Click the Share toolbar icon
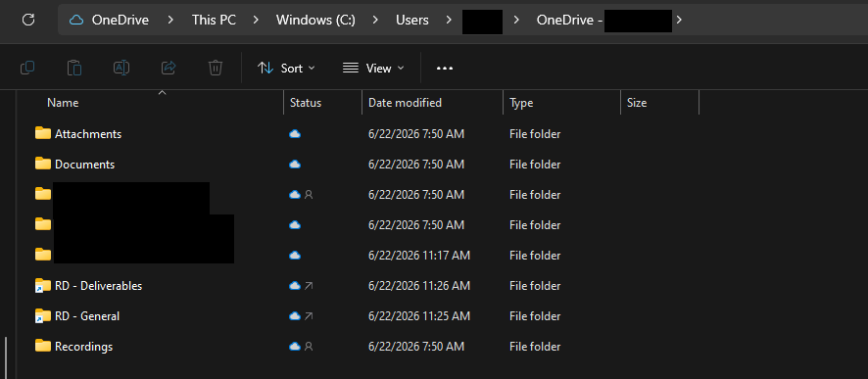The image size is (868, 379). pos(169,68)
